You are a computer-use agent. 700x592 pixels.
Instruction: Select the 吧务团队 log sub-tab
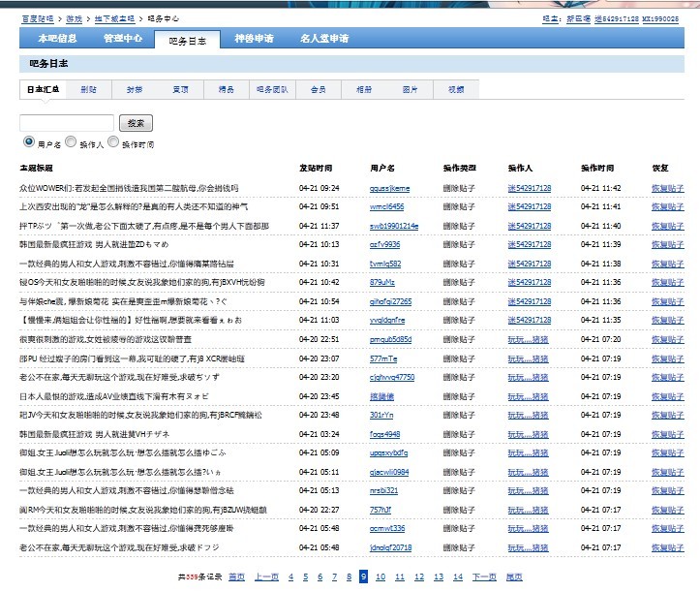(x=272, y=89)
